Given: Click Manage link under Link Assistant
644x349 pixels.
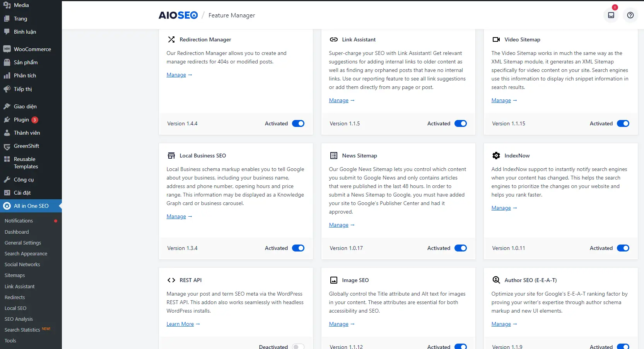Looking at the screenshot, I should 339,100.
